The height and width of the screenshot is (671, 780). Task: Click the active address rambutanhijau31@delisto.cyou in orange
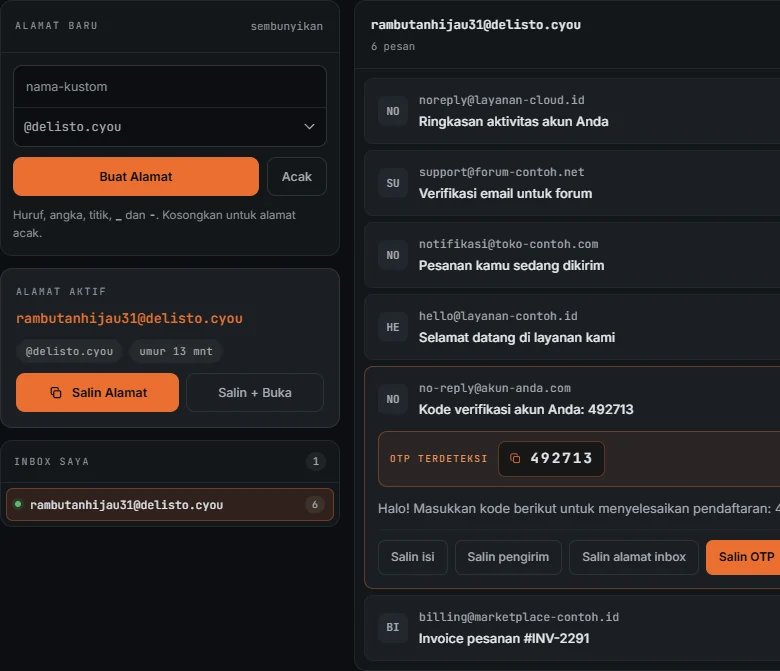pyautogui.click(x=129, y=318)
